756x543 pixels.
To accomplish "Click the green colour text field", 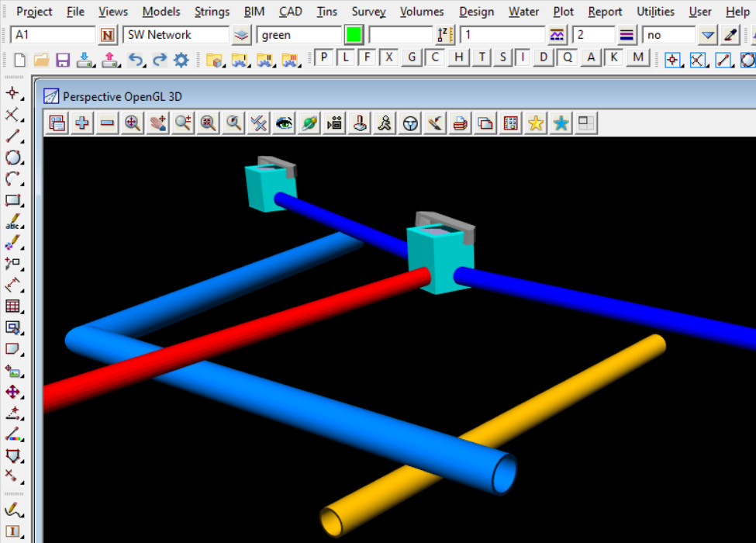I will pyautogui.click(x=299, y=35).
